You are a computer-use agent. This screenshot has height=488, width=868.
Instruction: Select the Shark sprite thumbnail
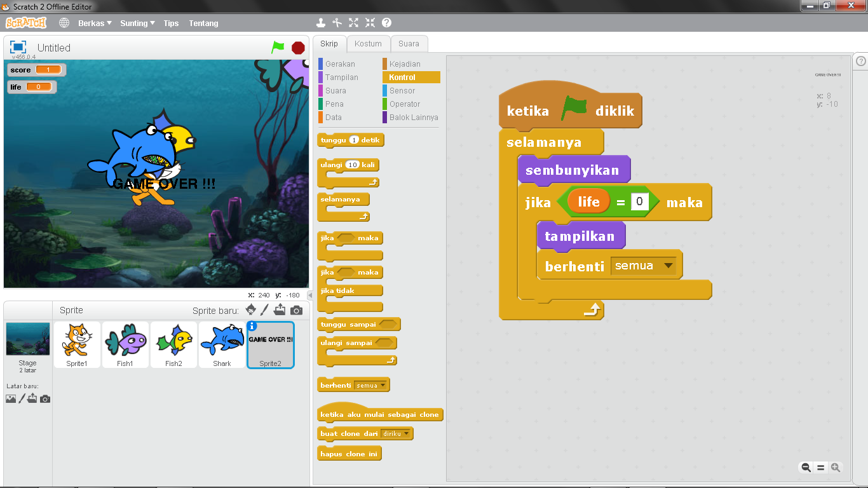tap(222, 344)
